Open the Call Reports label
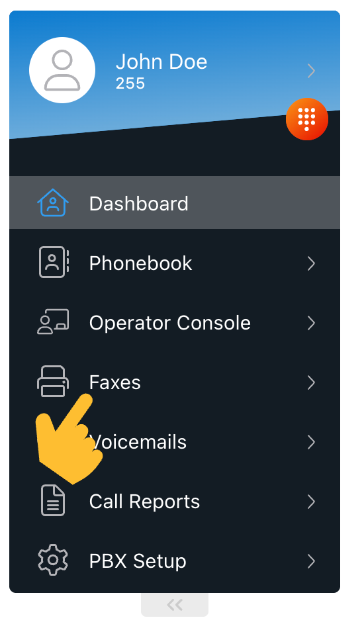Viewport: 364px width, 630px height. 145,502
